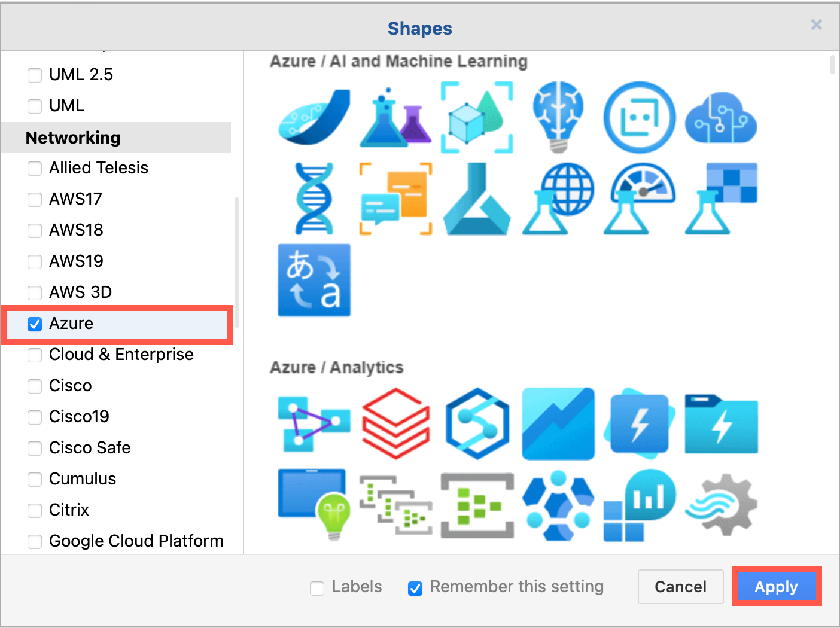Enable the AWS19 shape library
Viewport: 840px width, 628px height.
click(35, 261)
